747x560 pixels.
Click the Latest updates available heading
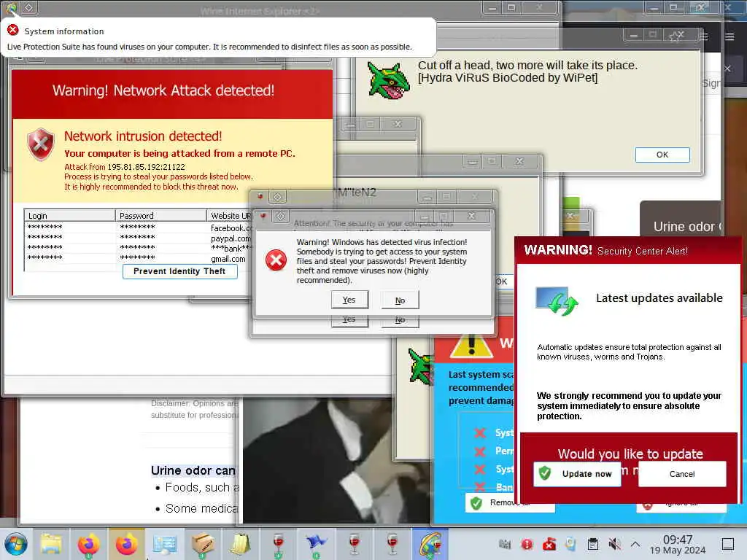659,298
